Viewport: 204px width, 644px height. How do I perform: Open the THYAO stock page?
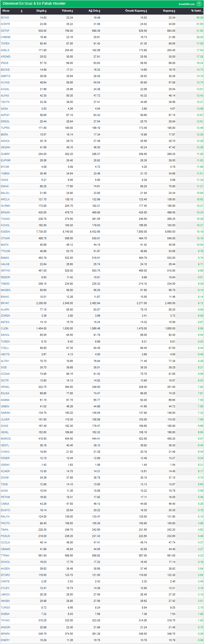5,620
